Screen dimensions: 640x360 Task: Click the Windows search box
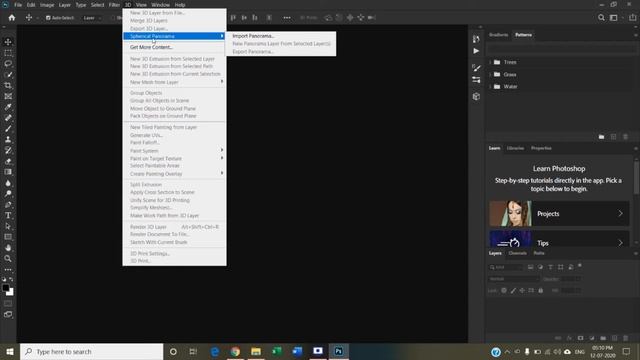click(x=91, y=351)
